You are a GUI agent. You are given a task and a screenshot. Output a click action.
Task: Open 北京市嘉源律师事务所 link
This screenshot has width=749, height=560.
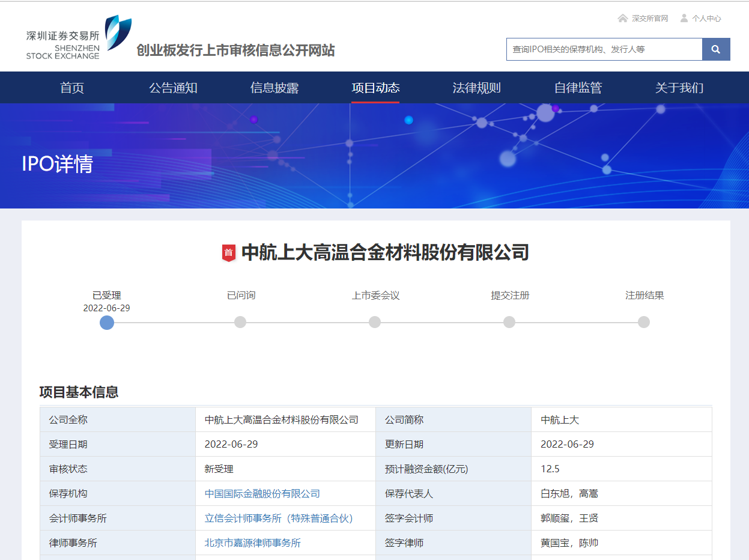tap(253, 543)
